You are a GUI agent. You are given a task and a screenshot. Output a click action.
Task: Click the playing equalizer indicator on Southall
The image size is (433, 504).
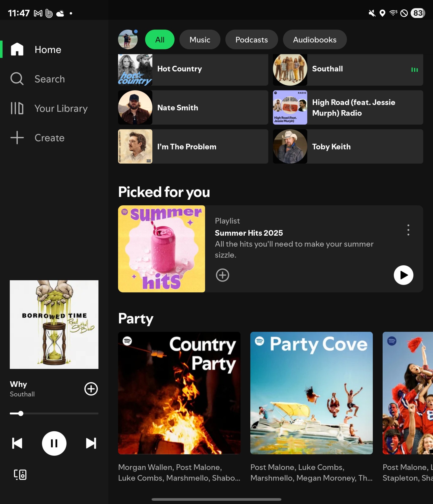coord(414,70)
